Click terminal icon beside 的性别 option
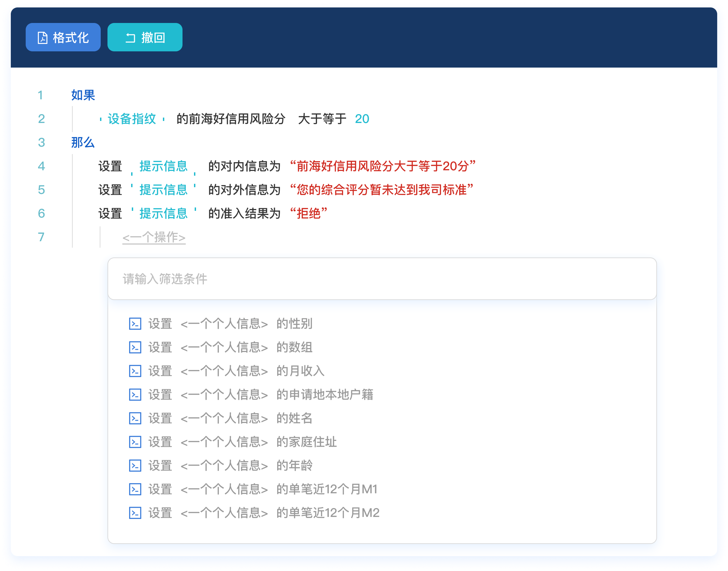The image size is (728, 571). [135, 324]
